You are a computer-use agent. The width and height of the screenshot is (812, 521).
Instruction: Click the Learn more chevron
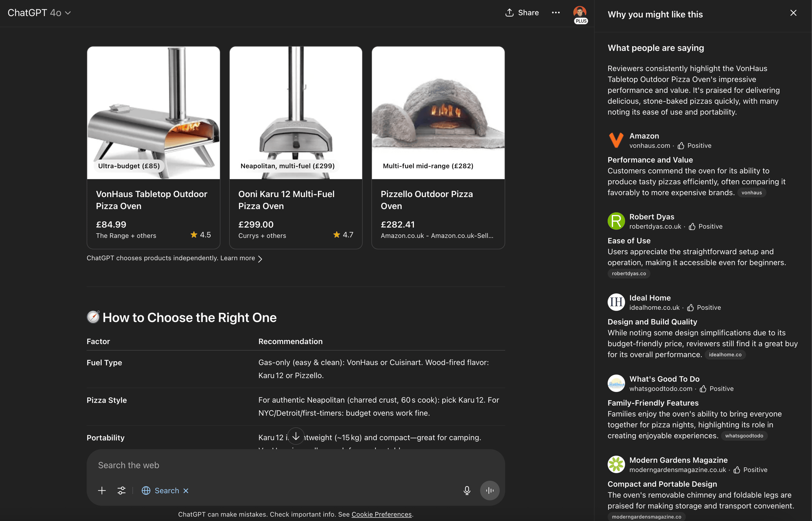260,259
